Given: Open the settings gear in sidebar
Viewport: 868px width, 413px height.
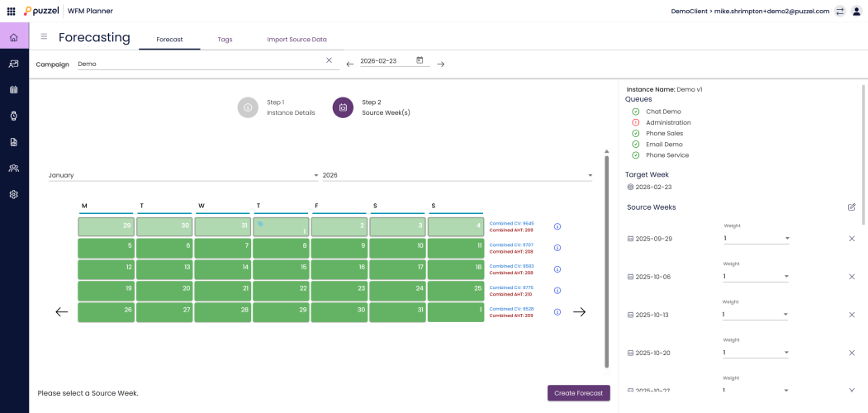Looking at the screenshot, I should pyautogui.click(x=14, y=194).
